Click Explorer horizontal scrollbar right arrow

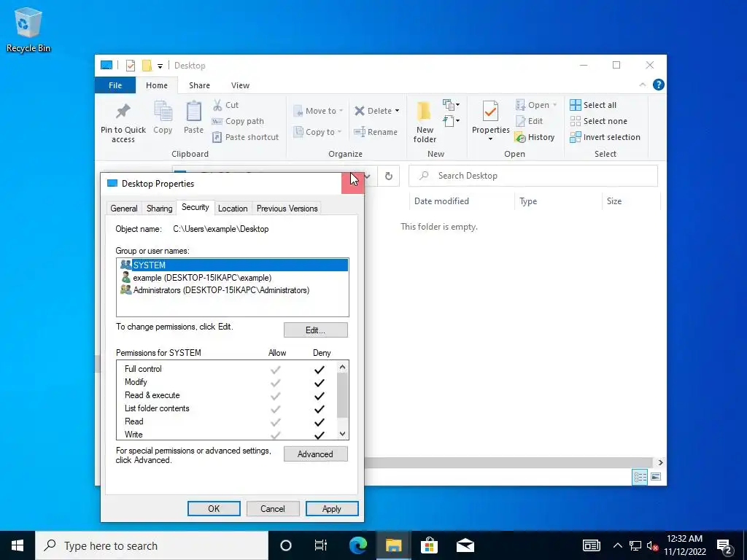[660, 462]
